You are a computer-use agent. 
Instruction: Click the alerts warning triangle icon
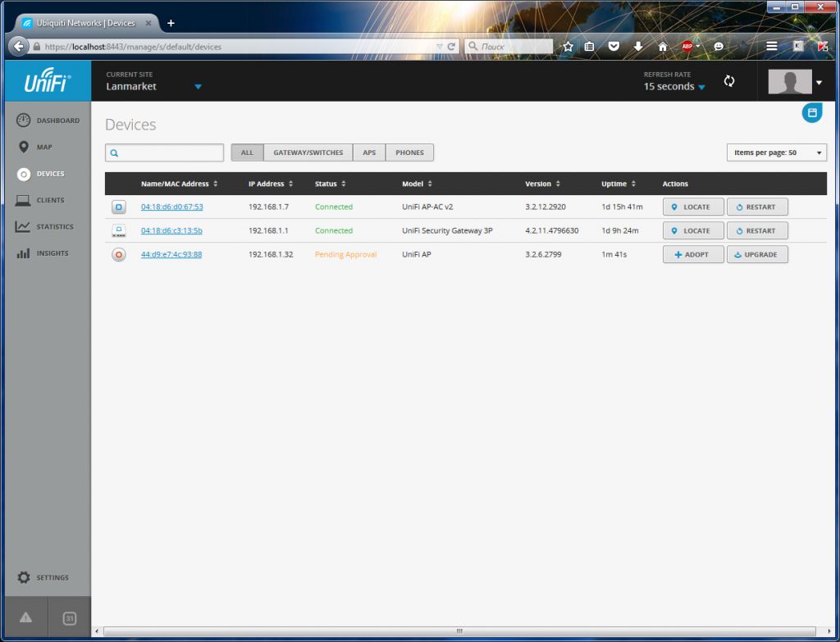click(25, 618)
